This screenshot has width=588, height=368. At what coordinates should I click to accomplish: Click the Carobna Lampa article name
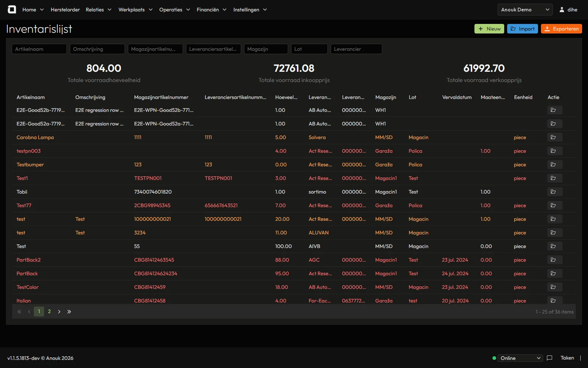point(35,137)
